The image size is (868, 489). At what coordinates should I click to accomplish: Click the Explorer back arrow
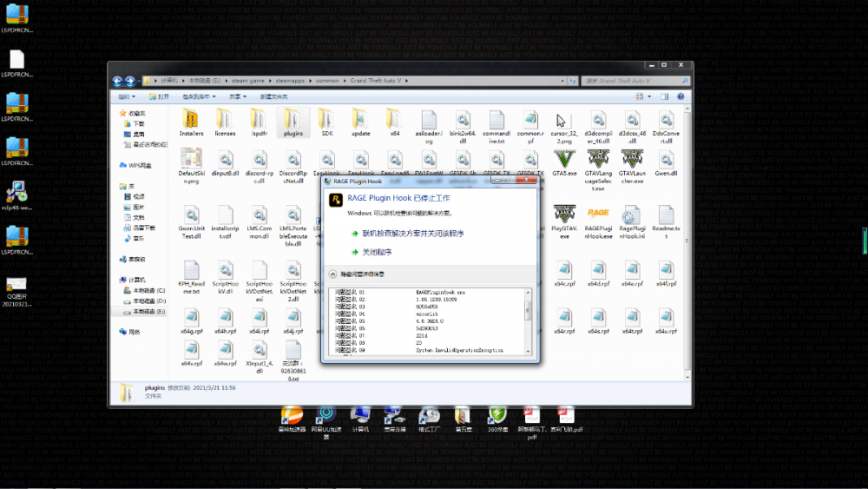point(117,81)
